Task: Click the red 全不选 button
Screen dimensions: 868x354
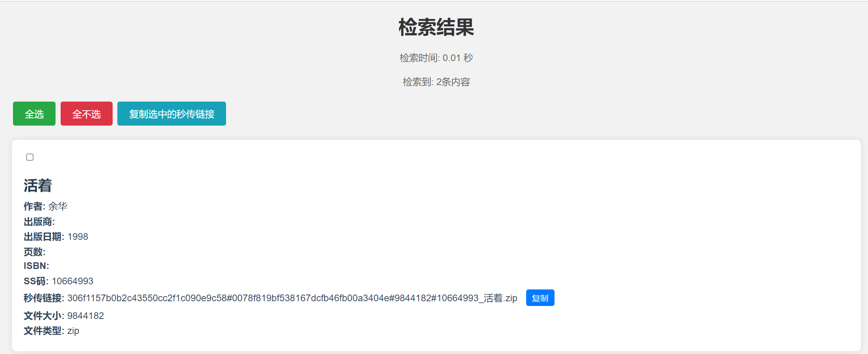Action: 87,114
